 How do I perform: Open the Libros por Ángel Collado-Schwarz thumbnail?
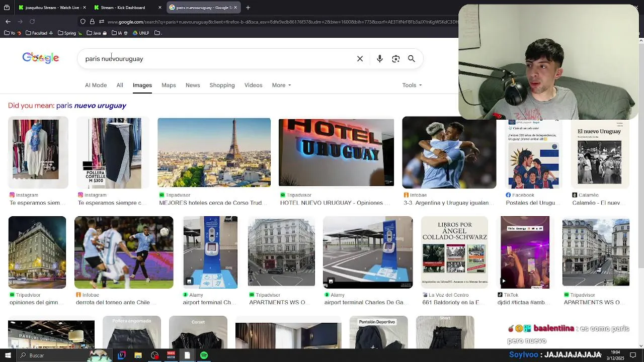(x=454, y=252)
